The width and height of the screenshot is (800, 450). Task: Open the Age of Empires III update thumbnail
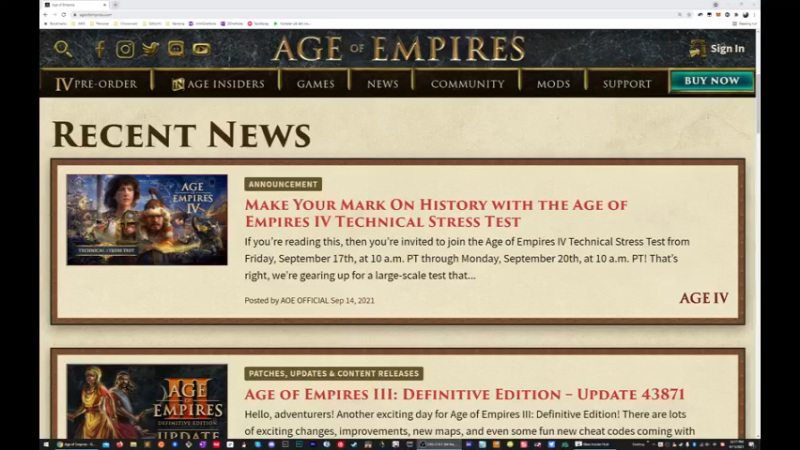[x=147, y=402]
